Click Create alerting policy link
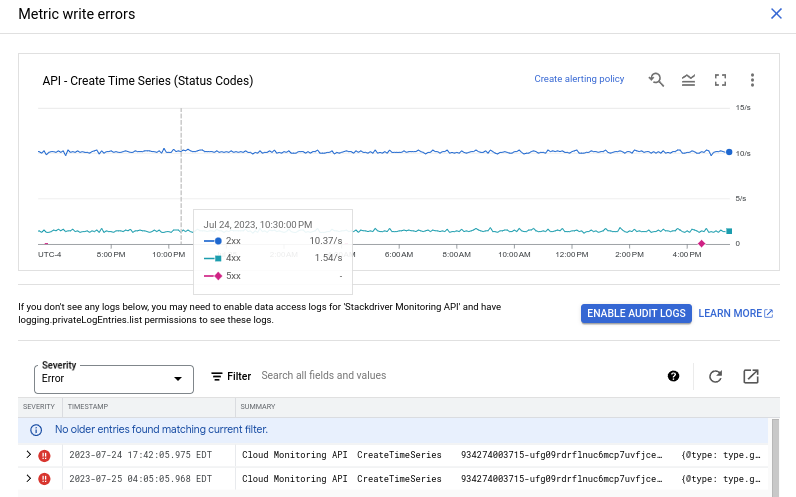The height and width of the screenshot is (497, 796). pos(579,79)
